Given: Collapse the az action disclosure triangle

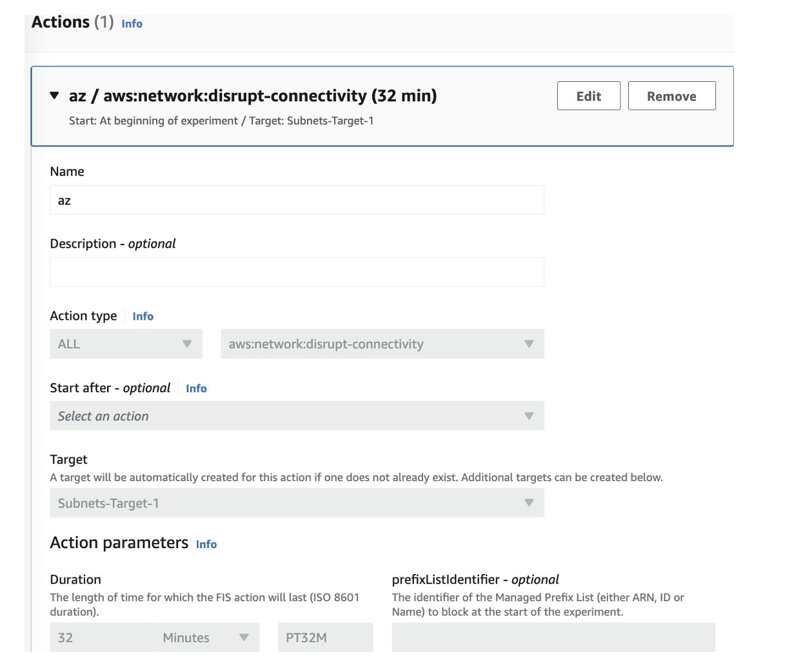Looking at the screenshot, I should click(54, 96).
